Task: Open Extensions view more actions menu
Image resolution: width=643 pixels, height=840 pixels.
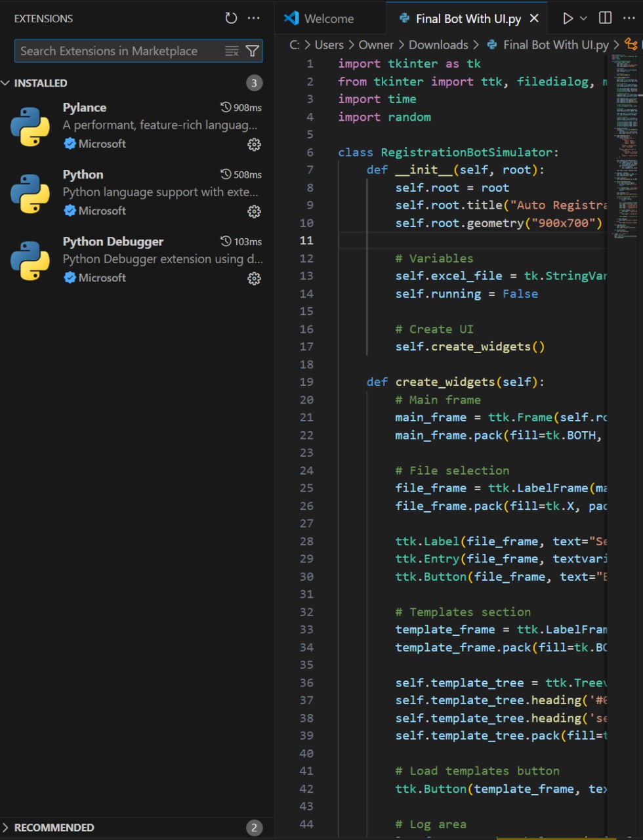Action: click(254, 18)
